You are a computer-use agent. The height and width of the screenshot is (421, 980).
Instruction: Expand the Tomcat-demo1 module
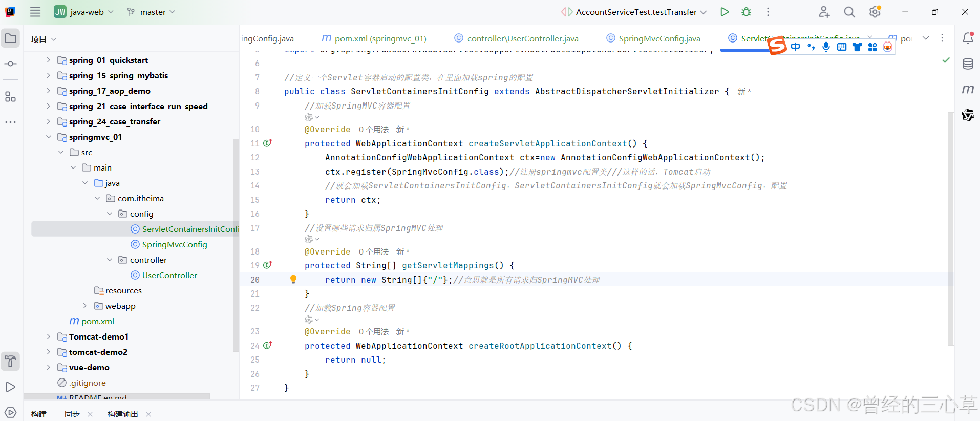pyautogui.click(x=48, y=336)
